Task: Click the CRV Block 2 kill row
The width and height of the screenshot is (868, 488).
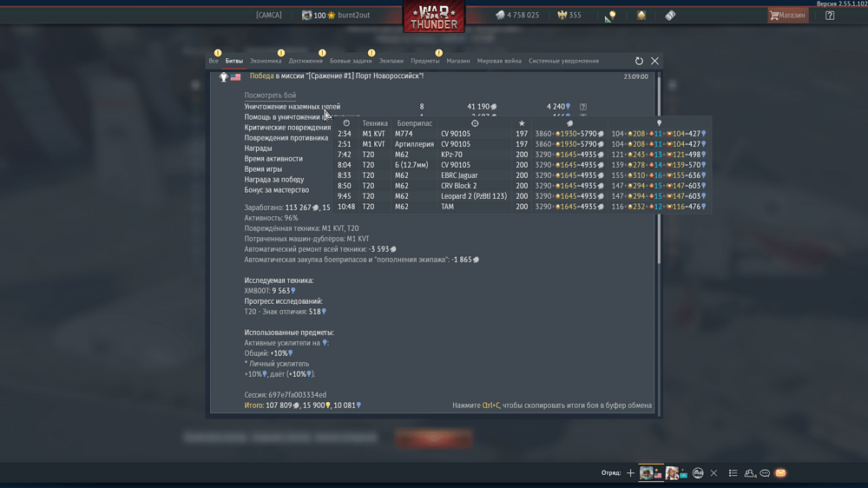Action: click(522, 186)
